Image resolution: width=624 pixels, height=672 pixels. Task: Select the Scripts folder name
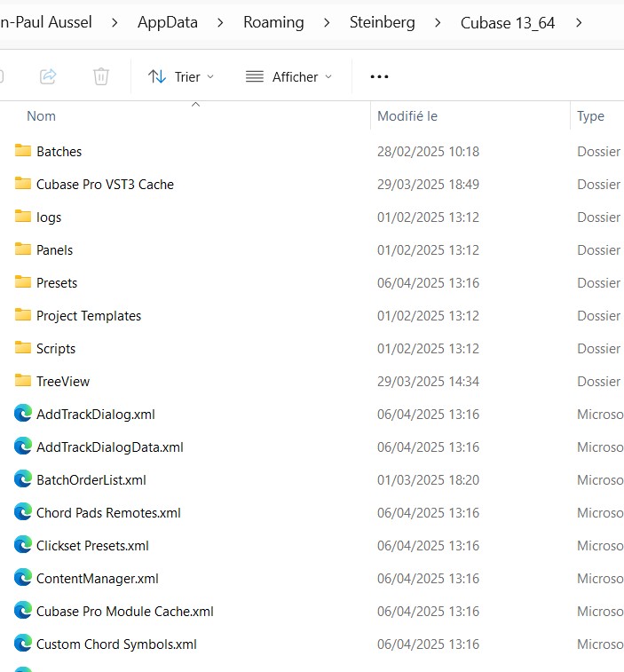56,349
